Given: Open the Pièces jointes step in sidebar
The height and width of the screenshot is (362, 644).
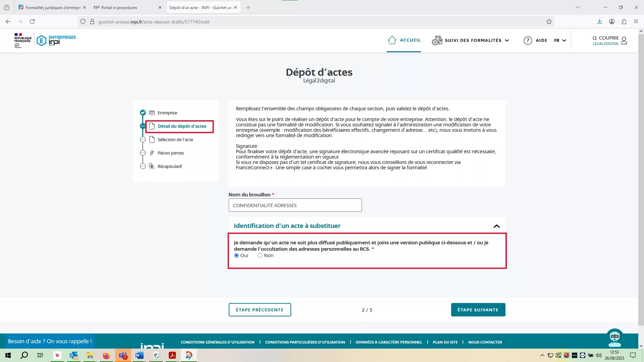Looking at the screenshot, I should pyautogui.click(x=171, y=153).
